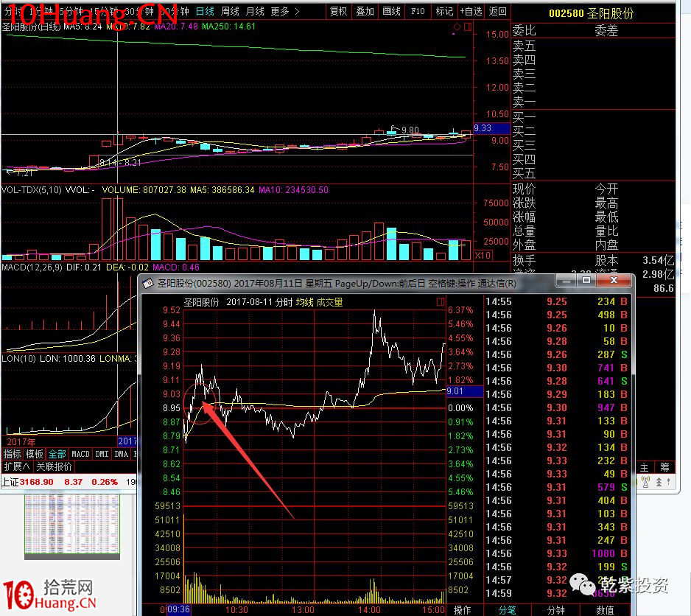The height and width of the screenshot is (616, 691).
Task: Open the 指标 indicator tab
Action: (12, 454)
